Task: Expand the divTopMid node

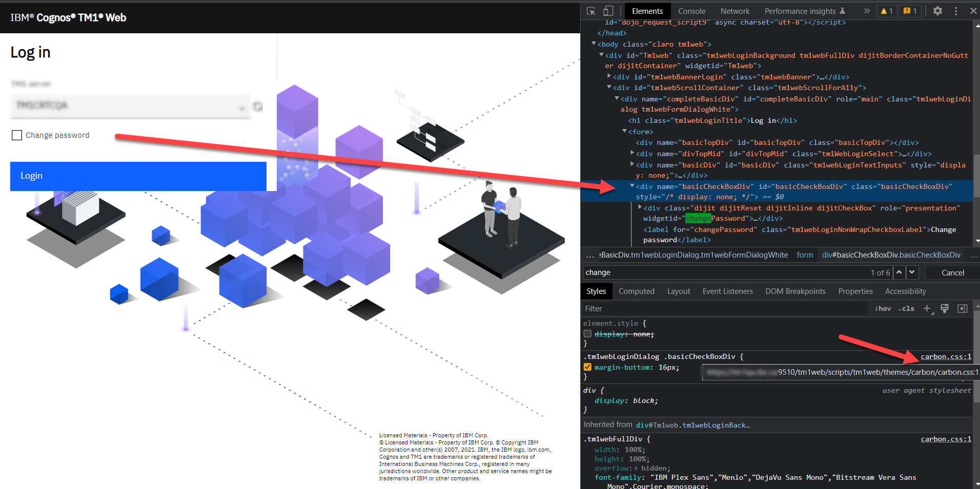Action: 632,153
